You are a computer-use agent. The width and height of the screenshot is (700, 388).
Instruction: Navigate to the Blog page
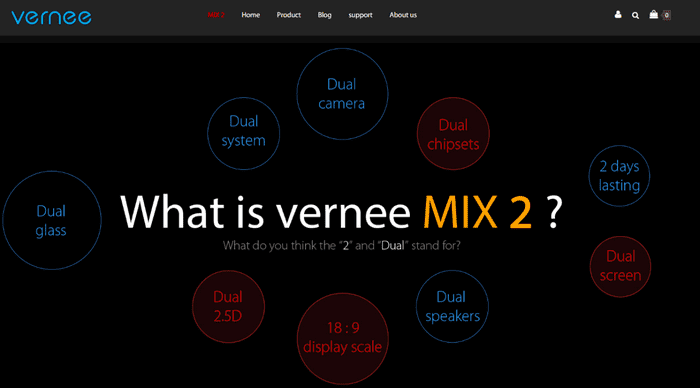[325, 15]
